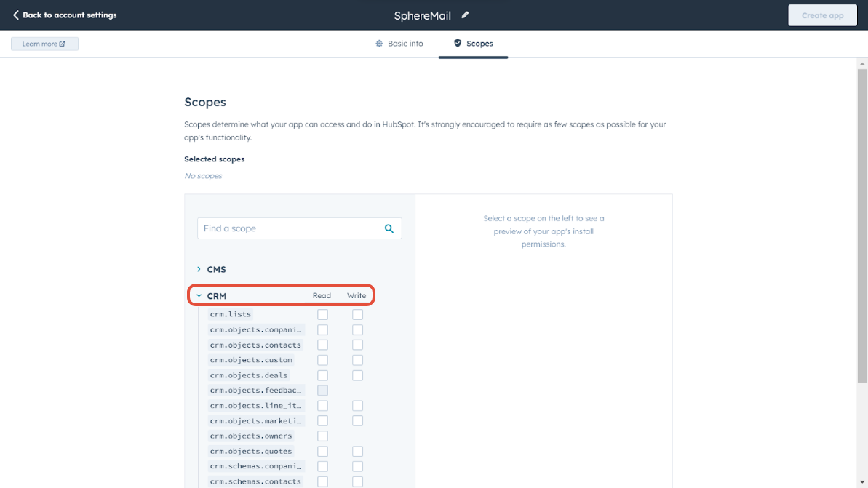
Task: Click the page vertical scrollbar thumb
Action: pos(862,225)
